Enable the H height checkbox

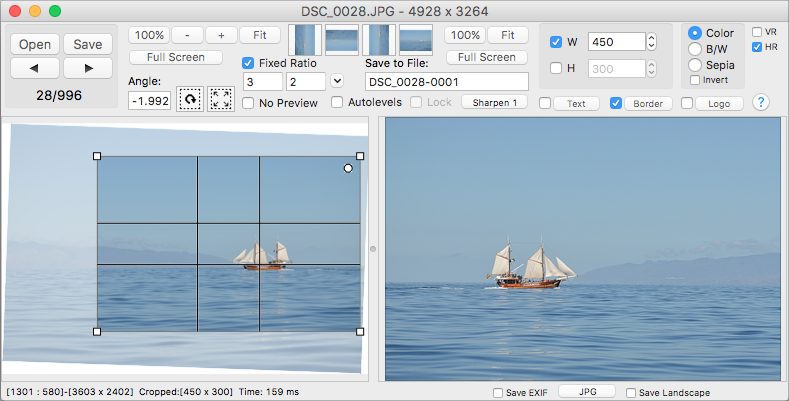556,68
